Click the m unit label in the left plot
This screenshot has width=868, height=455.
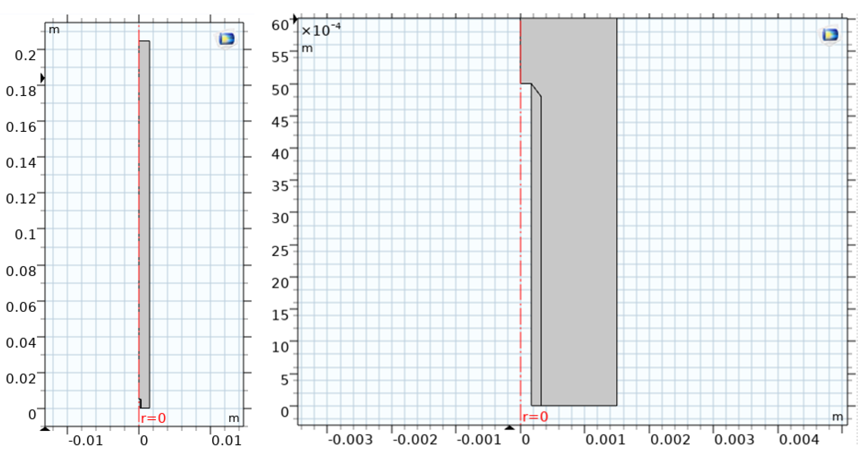tap(55, 30)
